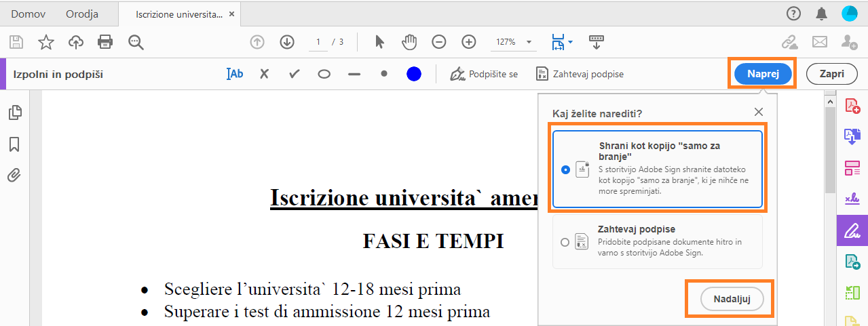Select the add text Ab tool
Screen dimensions: 868x326
[x=235, y=74]
